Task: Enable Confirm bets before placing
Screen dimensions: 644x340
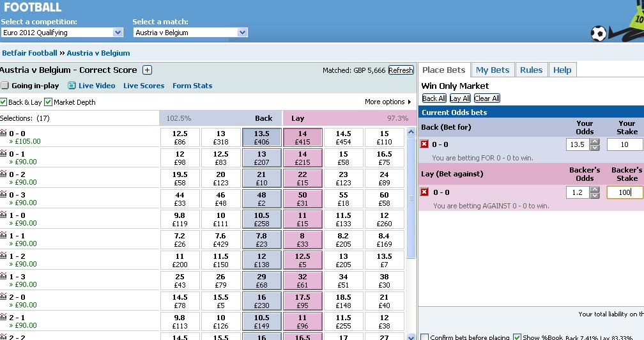Action: (425, 337)
